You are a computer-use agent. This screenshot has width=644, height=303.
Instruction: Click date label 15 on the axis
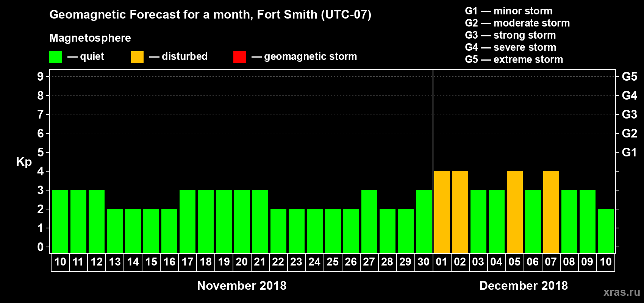(151, 262)
